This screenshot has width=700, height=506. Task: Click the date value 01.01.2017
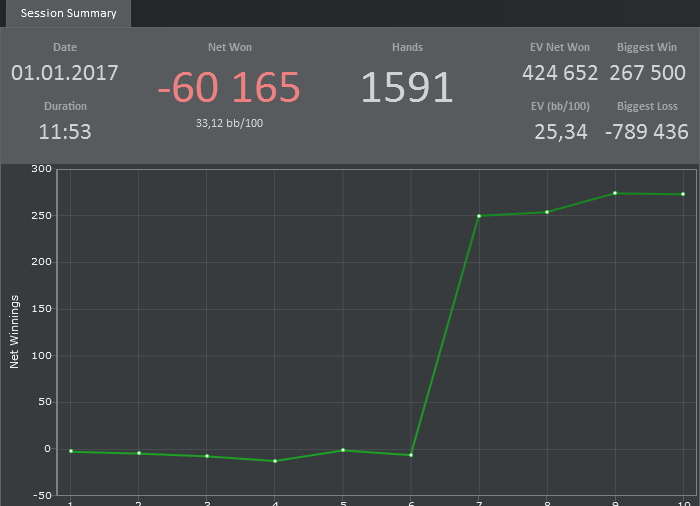[x=65, y=73]
